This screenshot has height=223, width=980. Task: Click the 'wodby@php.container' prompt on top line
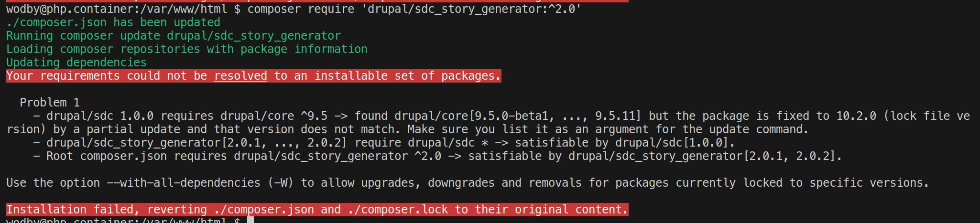pyautogui.click(x=70, y=9)
